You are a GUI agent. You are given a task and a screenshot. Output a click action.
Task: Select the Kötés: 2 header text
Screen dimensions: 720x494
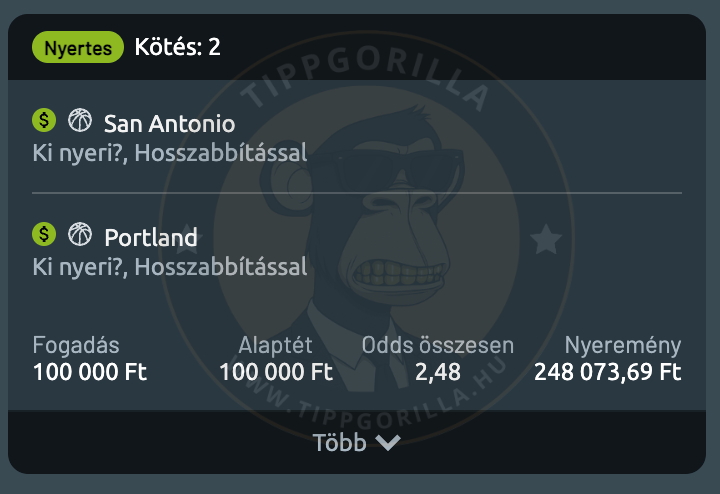click(177, 47)
